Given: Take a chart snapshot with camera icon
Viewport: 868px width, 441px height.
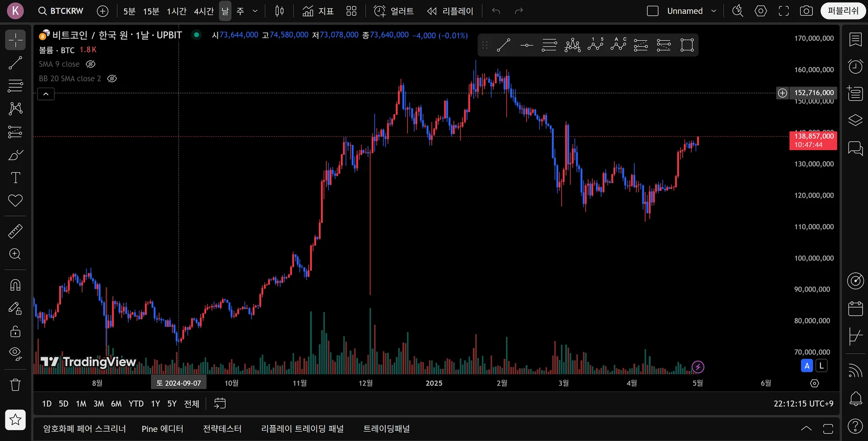Looking at the screenshot, I should 806,11.
